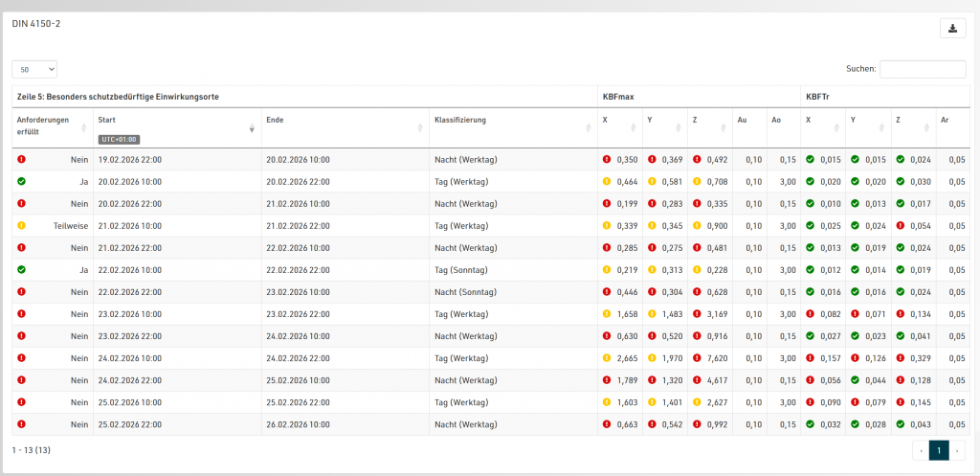Click the previous page arrow button
Screen dimensions: 980x476
pyautogui.click(x=920, y=450)
